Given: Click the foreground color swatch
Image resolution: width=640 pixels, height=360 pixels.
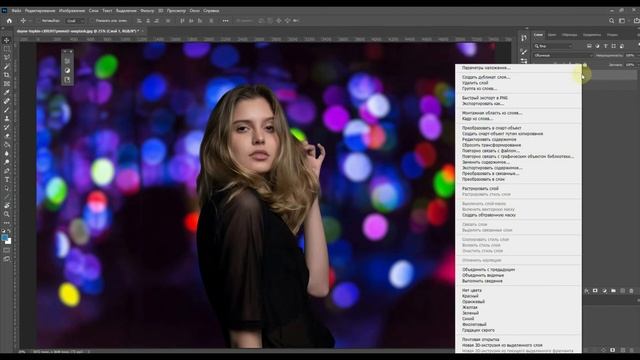Looking at the screenshot, I should click(4, 237).
